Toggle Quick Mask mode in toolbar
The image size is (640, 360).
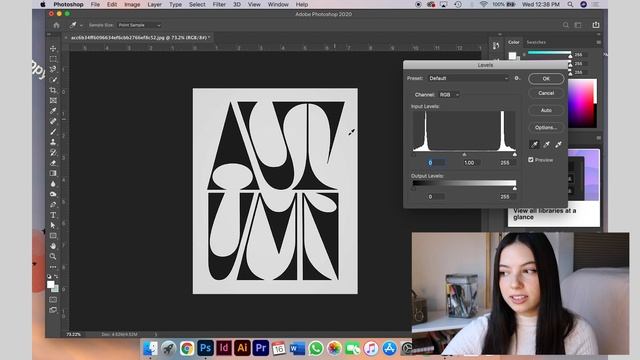53,300
